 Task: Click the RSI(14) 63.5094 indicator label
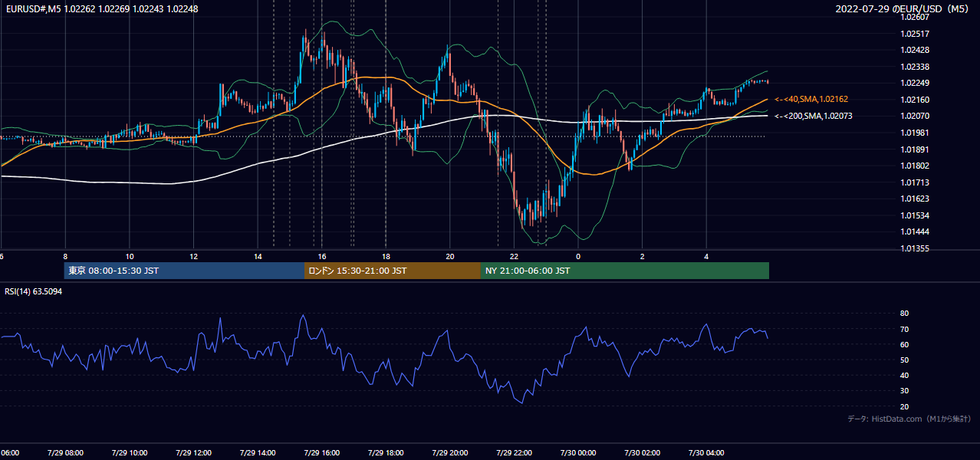pyautogui.click(x=34, y=291)
